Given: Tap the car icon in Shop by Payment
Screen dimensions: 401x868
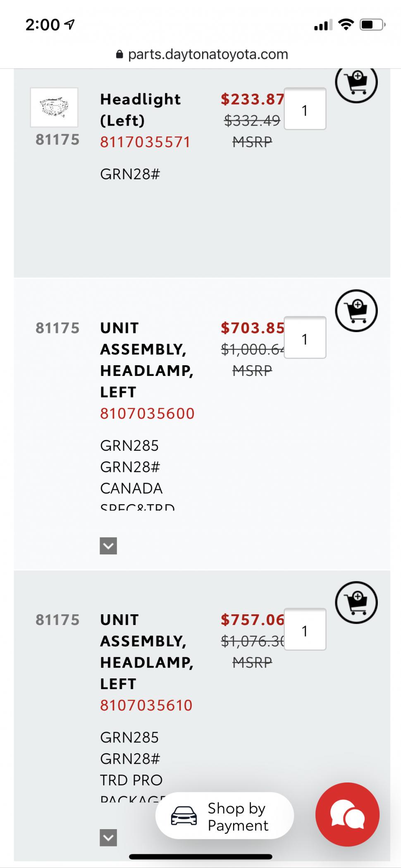Looking at the screenshot, I should (184, 816).
